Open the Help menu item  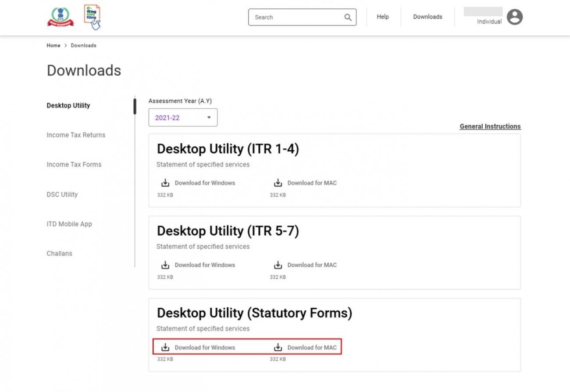tap(382, 17)
